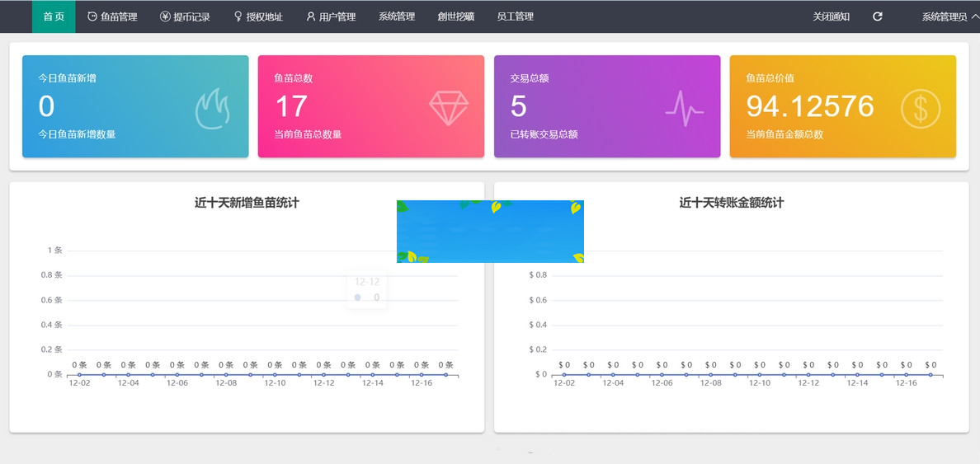Image resolution: width=980 pixels, height=464 pixels.
Task: Click the 12-02 data point in 新增鱼苗 chart
Action: point(79,375)
